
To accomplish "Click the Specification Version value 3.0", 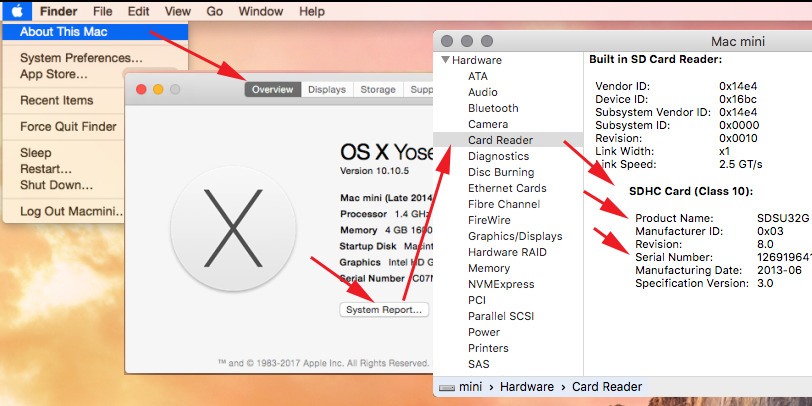I will pos(765,284).
